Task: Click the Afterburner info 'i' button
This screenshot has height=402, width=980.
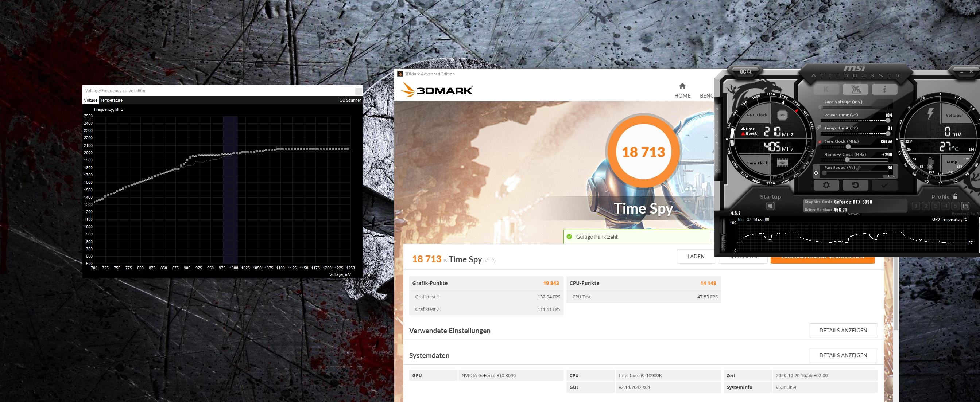Action: point(884,90)
